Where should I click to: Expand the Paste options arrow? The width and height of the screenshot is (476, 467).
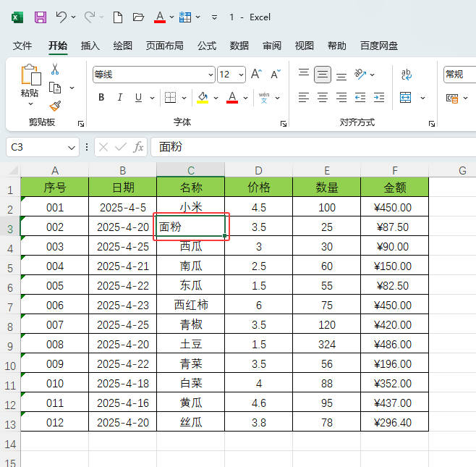click(x=30, y=104)
